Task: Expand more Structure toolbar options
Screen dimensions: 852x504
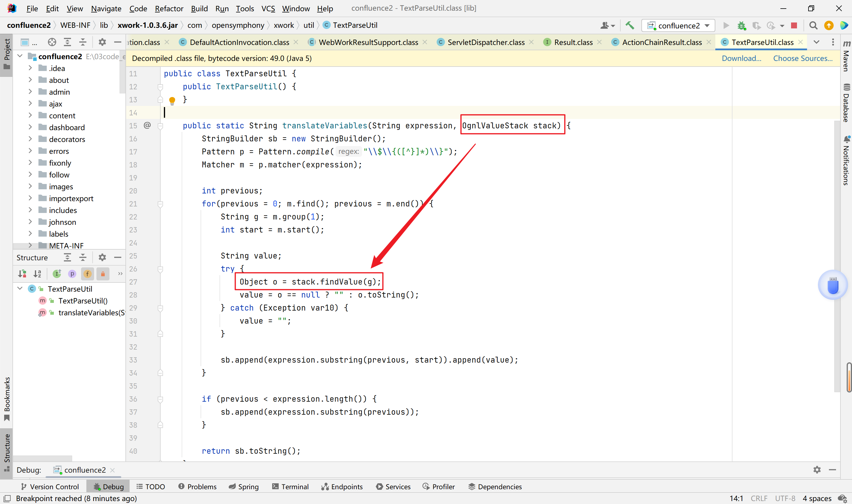Action: pos(120,273)
